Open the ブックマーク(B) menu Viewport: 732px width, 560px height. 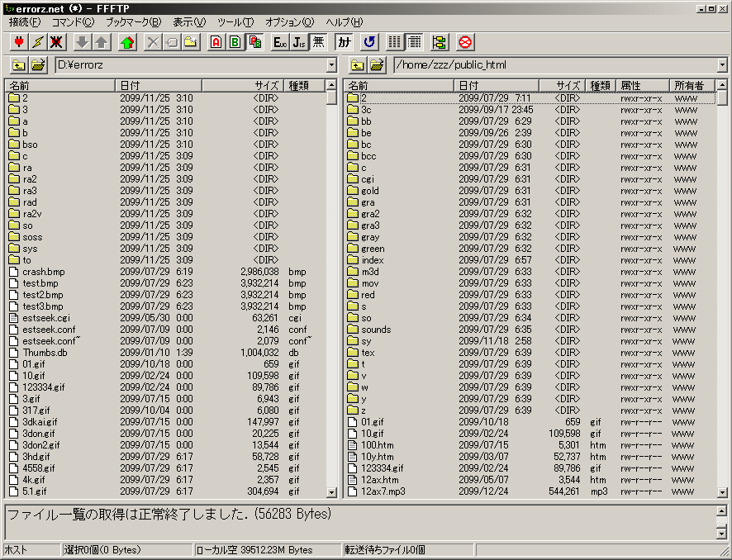pyautogui.click(x=133, y=22)
